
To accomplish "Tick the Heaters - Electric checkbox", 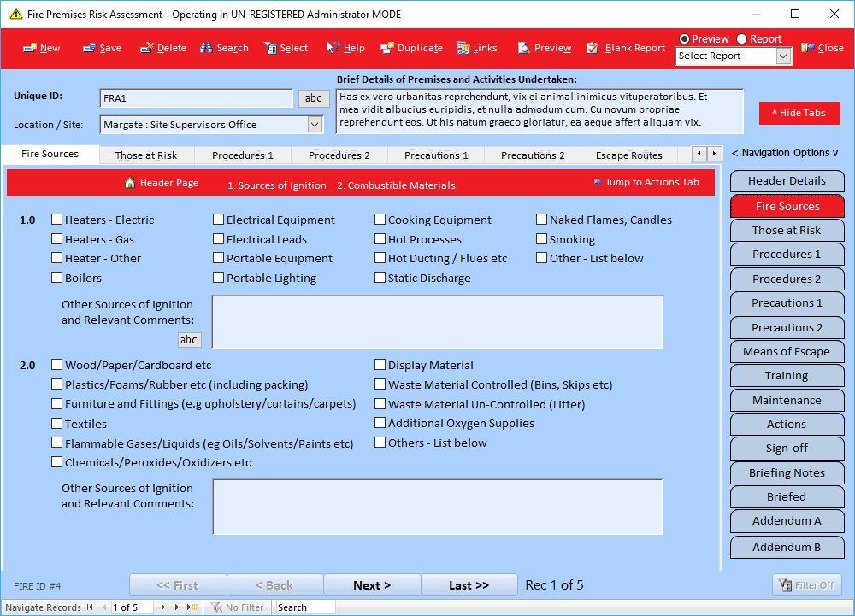I will 56,220.
